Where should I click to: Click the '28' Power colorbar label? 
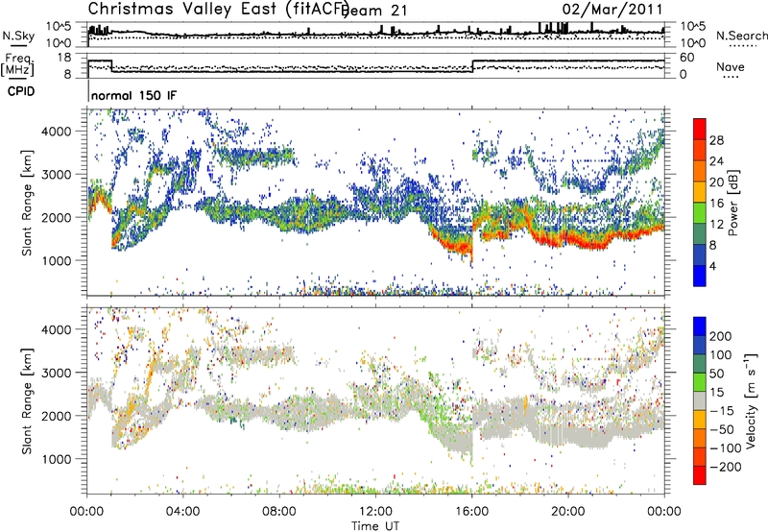(716, 140)
